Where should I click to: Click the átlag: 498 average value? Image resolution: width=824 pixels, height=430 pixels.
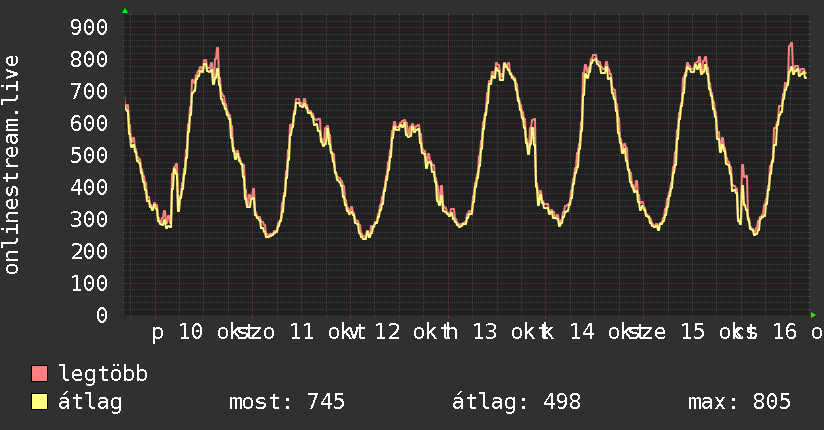517,402
